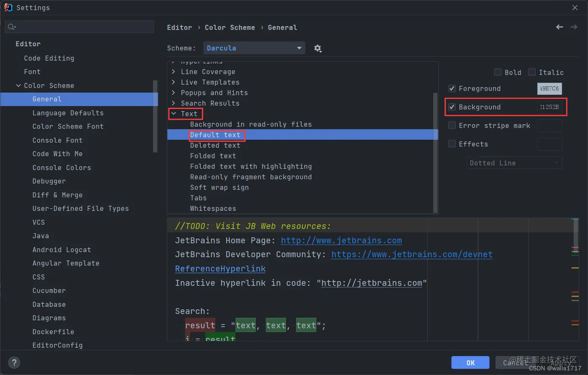Click the Cancel button
Image resolution: width=588 pixels, height=375 pixels.
(515, 362)
